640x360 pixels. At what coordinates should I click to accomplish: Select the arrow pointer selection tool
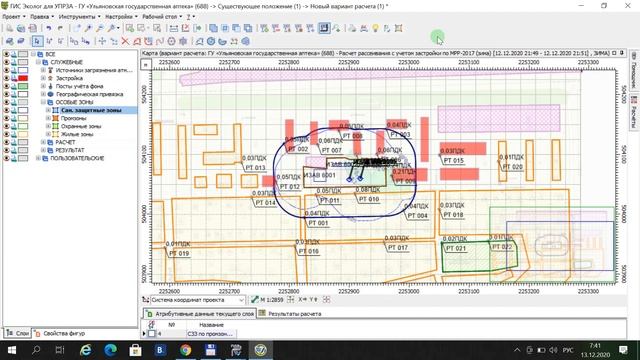click(37, 41)
